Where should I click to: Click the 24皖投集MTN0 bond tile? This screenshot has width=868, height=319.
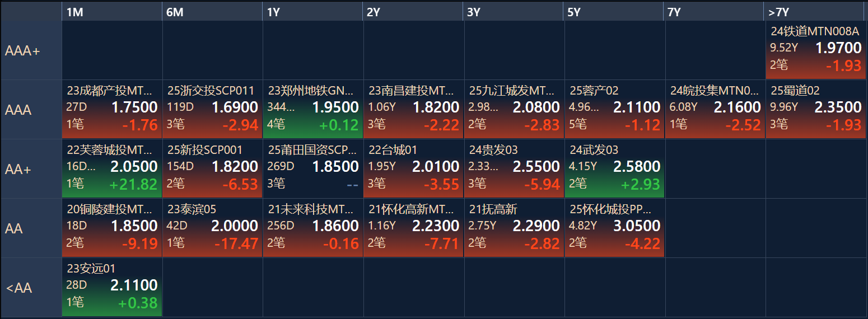[715, 109]
